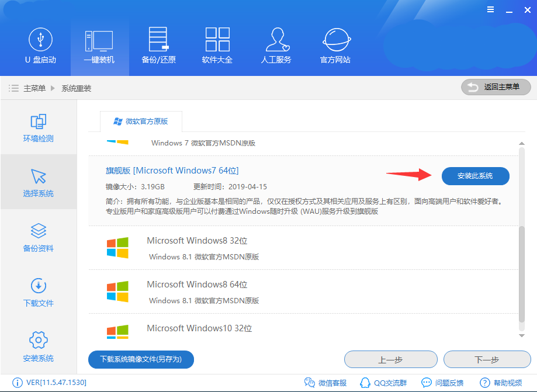Click 镜像大小: 3.19GB text
The height and width of the screenshot is (392, 537).
[x=135, y=187]
